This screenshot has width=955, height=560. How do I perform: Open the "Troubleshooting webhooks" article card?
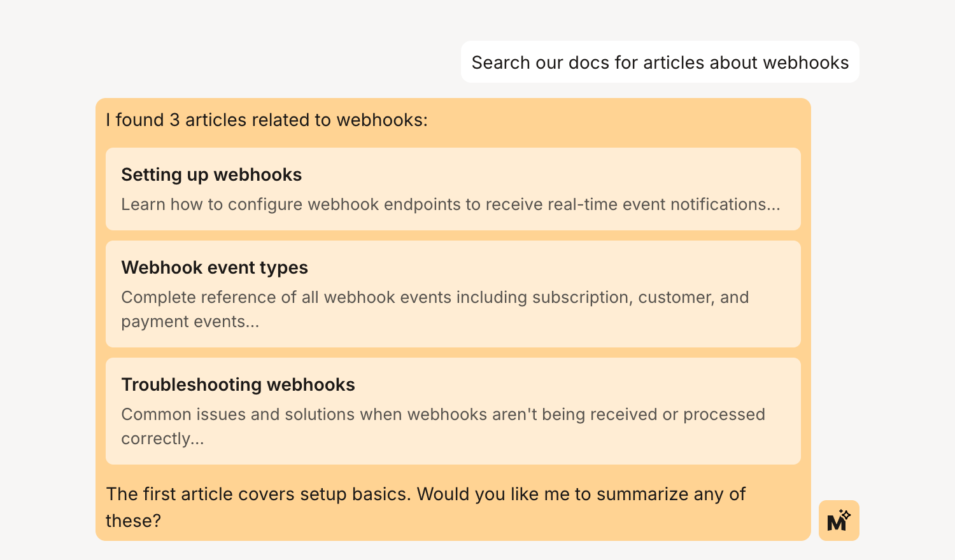(x=453, y=411)
